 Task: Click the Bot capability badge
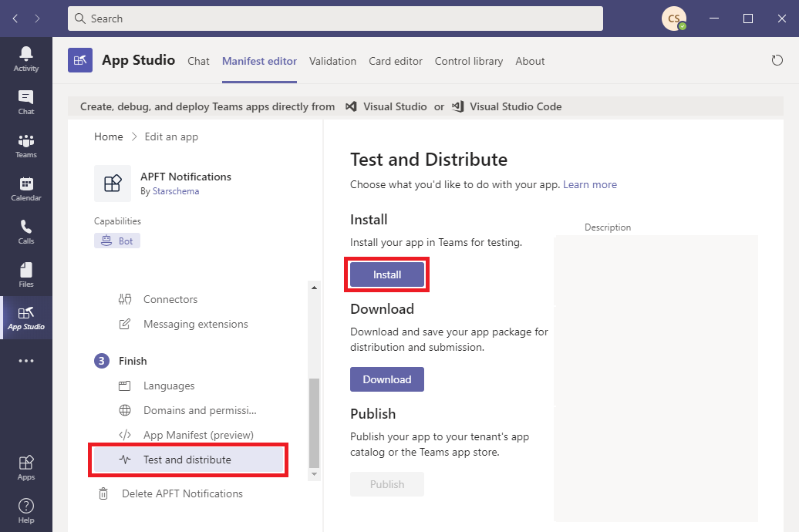click(117, 241)
